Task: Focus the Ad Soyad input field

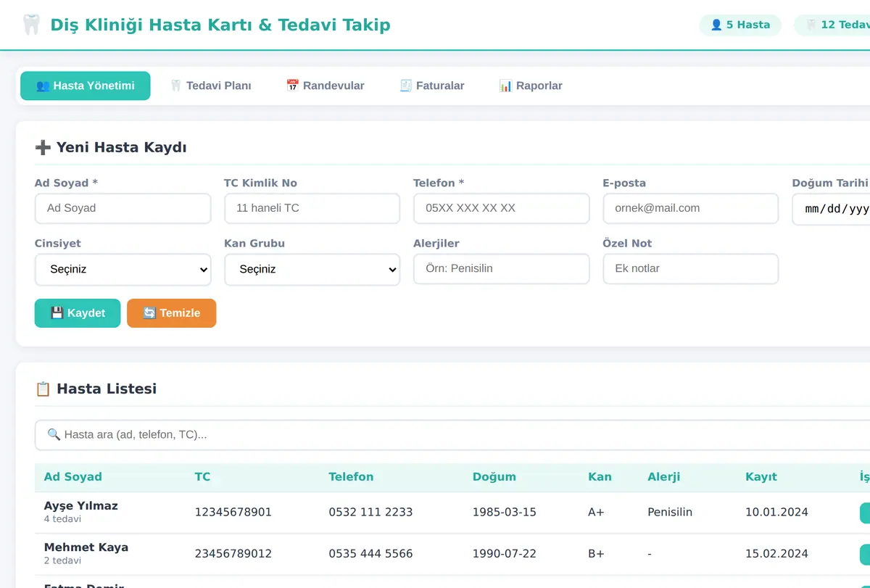Action: coord(123,208)
